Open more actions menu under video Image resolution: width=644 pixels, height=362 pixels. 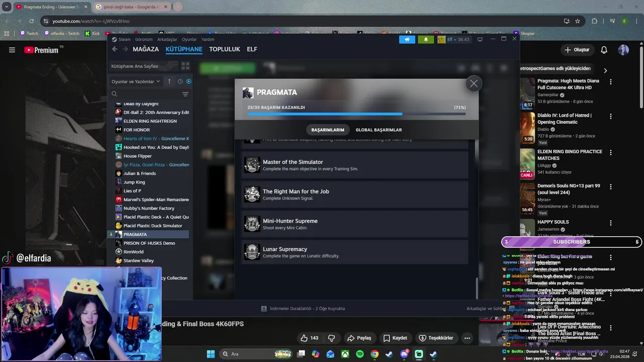coord(467,338)
